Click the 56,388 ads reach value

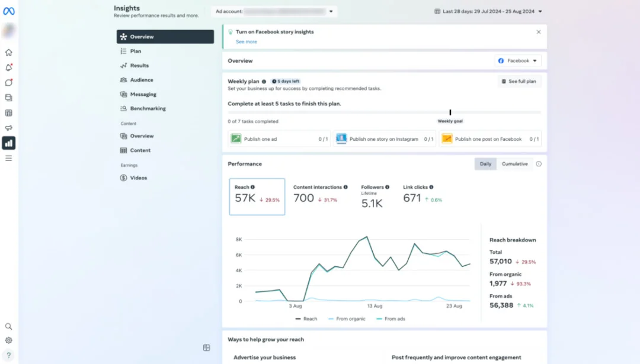(x=501, y=305)
